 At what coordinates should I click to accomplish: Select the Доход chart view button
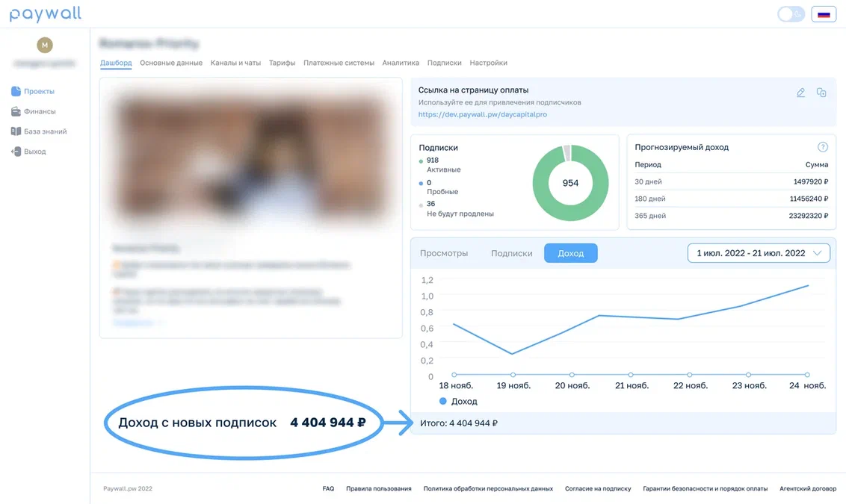[570, 253]
